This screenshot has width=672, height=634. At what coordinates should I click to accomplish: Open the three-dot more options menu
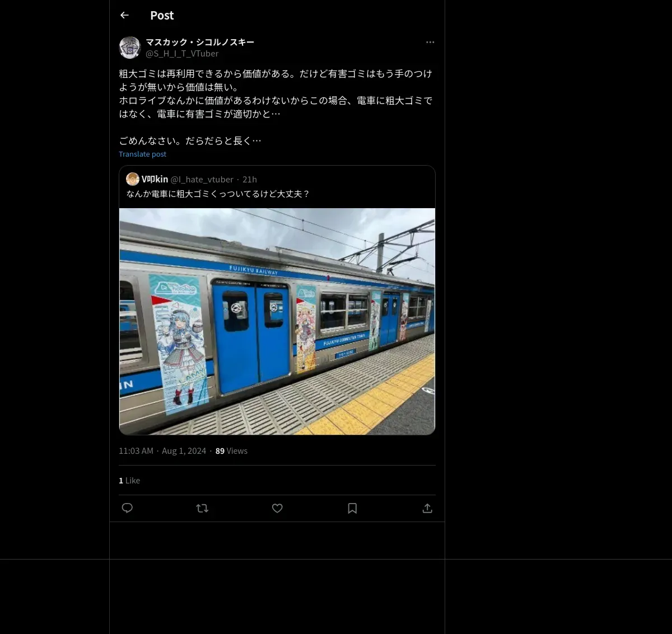pos(430,42)
